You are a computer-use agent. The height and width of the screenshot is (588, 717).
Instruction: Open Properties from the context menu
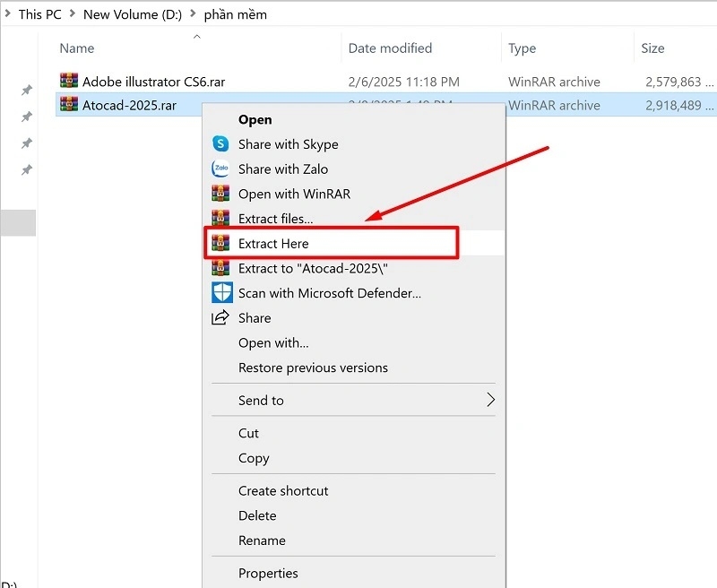coord(268,573)
